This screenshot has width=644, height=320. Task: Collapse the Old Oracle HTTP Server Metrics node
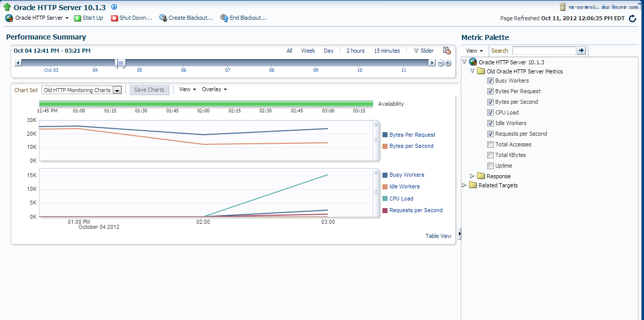click(473, 71)
